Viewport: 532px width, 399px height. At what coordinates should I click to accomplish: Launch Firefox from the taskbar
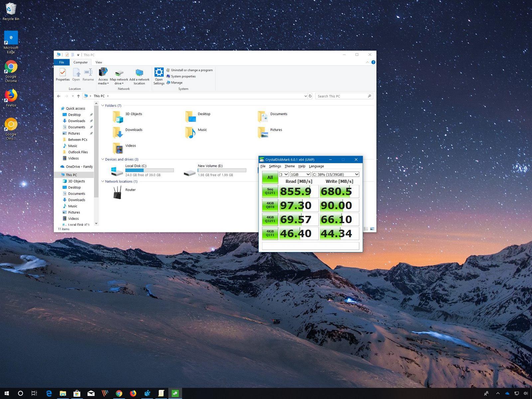click(x=133, y=393)
